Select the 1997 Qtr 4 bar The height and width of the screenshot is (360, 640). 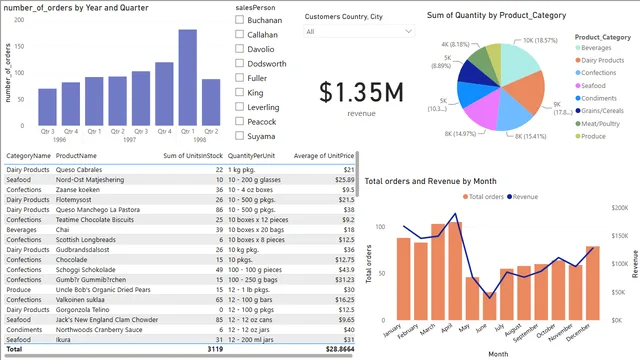pos(164,94)
